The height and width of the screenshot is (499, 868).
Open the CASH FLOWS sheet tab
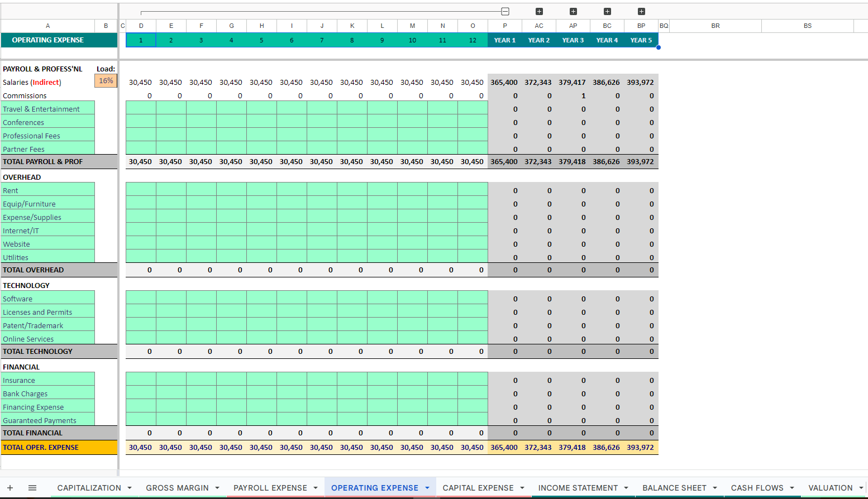click(x=757, y=488)
